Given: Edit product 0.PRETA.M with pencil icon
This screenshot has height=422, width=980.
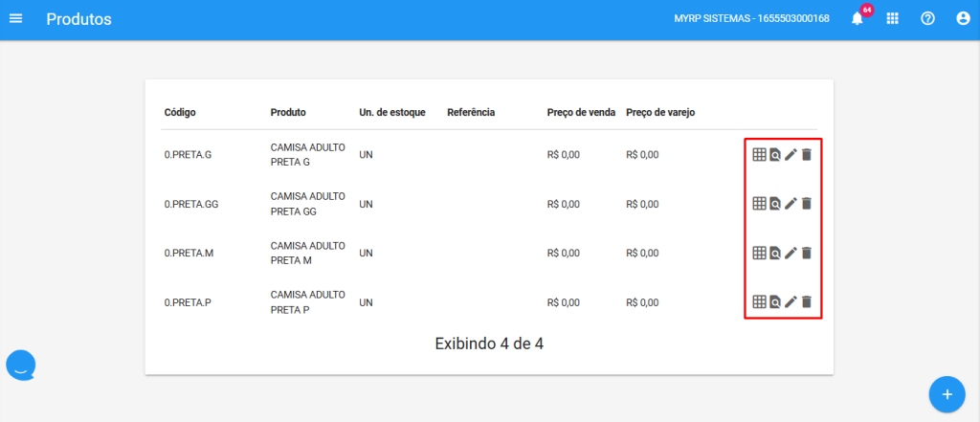Looking at the screenshot, I should [791, 253].
